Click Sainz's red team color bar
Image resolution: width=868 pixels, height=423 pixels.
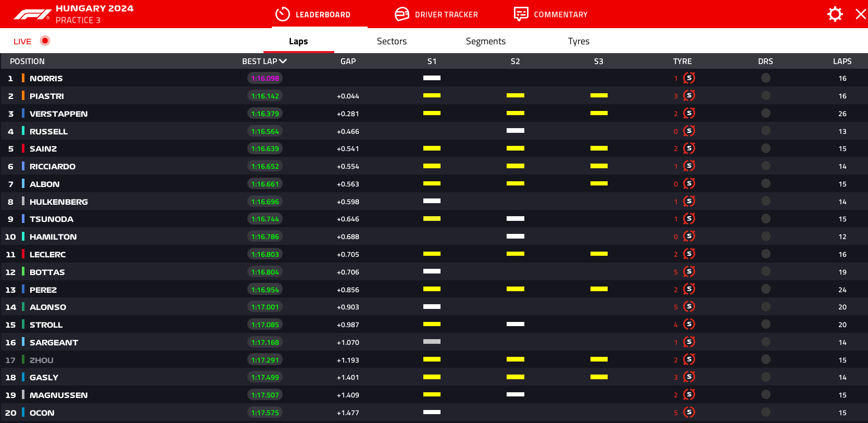(x=23, y=148)
